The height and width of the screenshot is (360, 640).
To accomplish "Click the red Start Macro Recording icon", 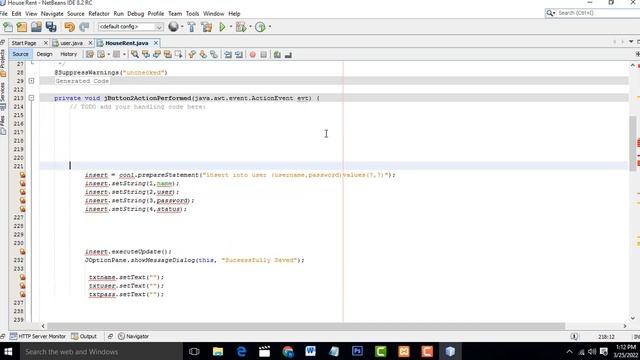I will (253, 54).
